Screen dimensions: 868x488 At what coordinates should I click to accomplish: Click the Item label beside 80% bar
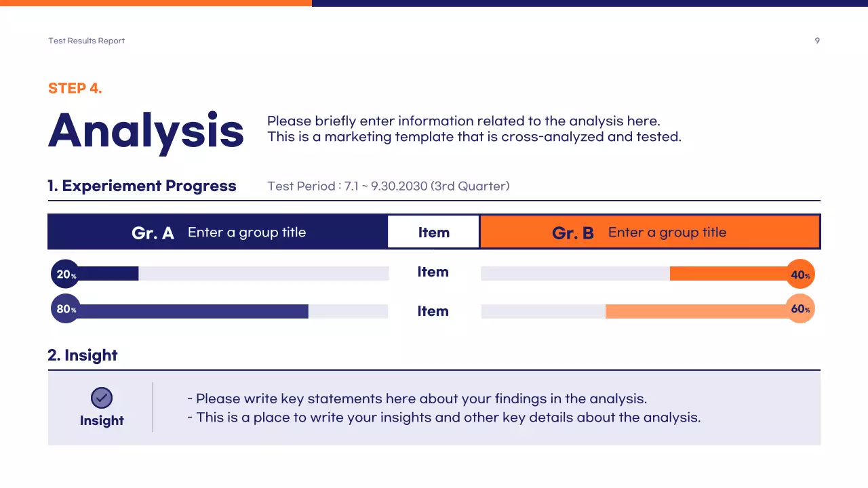[433, 311]
